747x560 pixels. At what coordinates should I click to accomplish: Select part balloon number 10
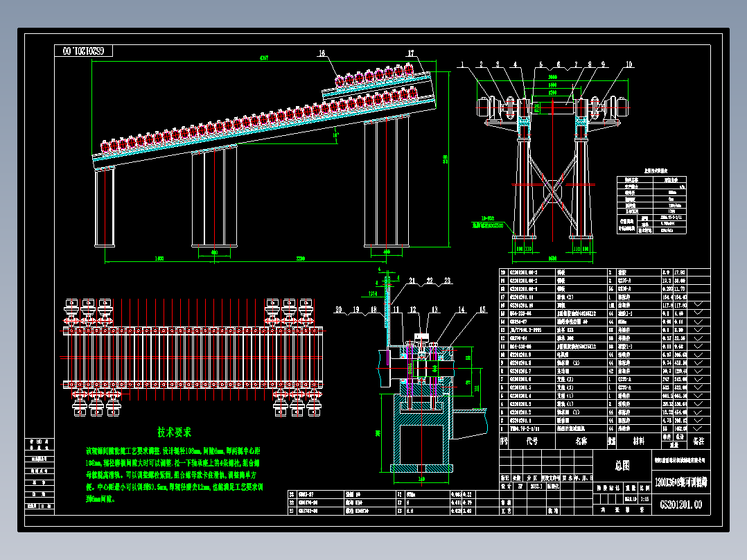[x=629, y=64]
